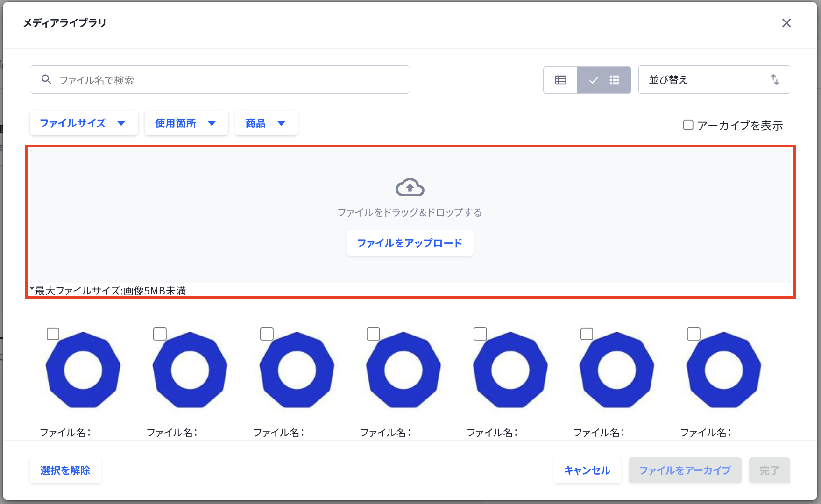Select the sixth blue heptagon image
The image size is (821, 504).
point(617,370)
